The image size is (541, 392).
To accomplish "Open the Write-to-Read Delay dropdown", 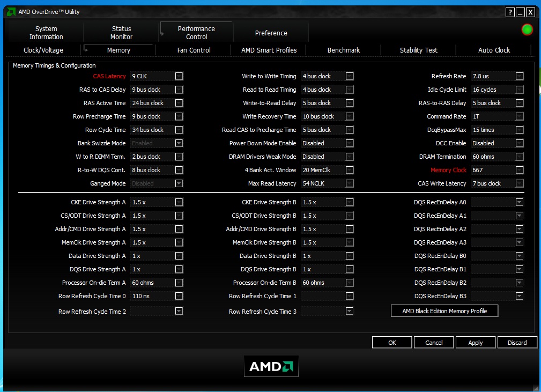I will point(350,103).
